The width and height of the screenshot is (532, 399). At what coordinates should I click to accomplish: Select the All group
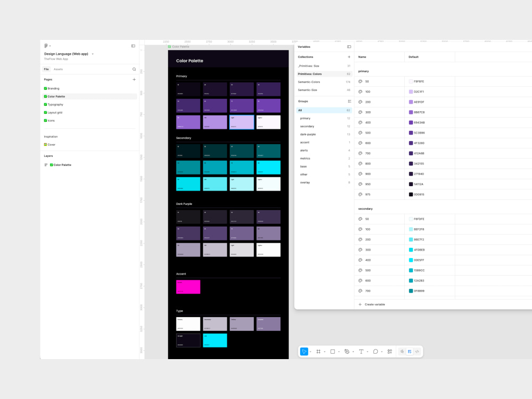tap(324, 110)
